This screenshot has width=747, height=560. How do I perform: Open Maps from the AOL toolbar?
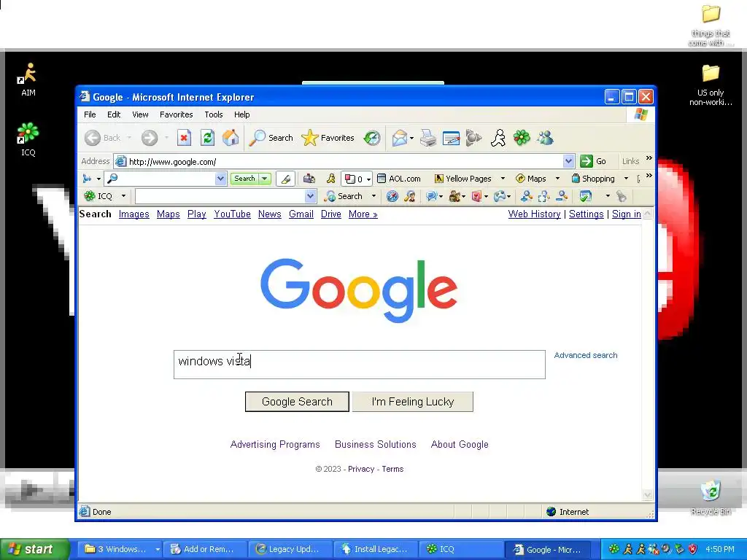pyautogui.click(x=531, y=179)
